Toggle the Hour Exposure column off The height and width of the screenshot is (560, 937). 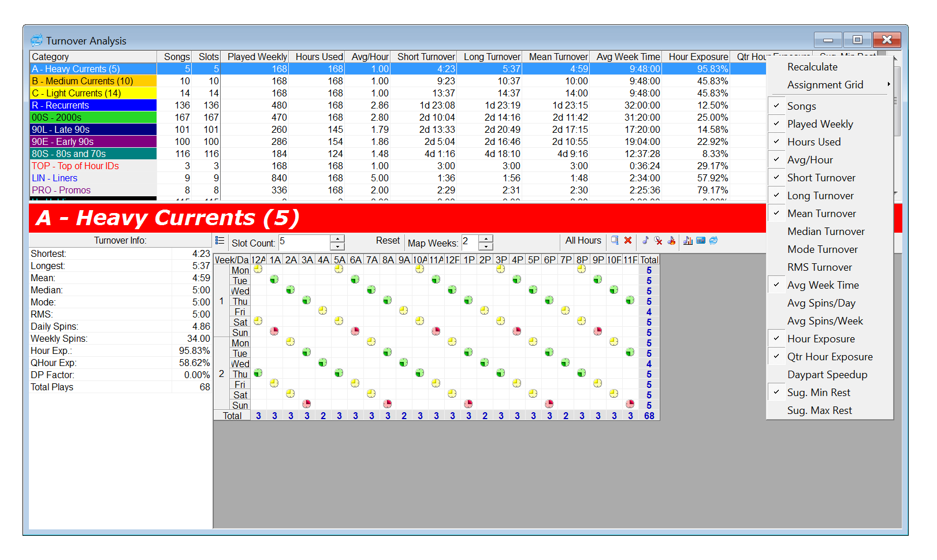(820, 339)
